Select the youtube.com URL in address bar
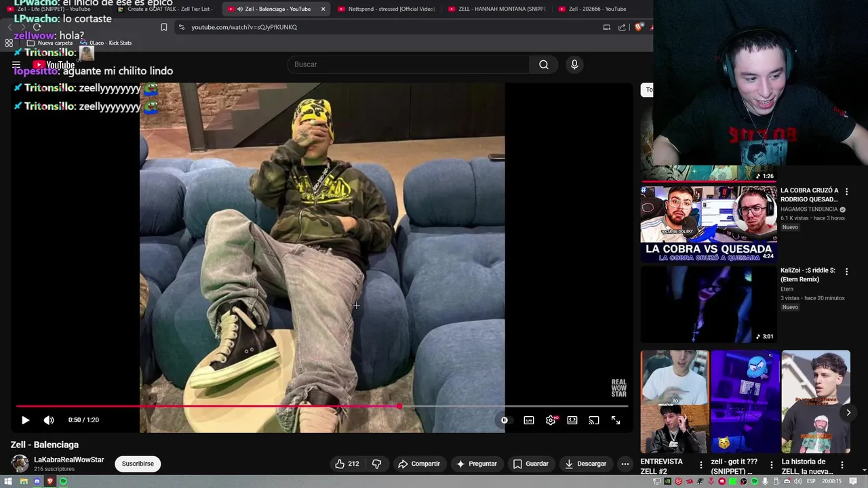This screenshot has width=868, height=488. click(x=244, y=27)
